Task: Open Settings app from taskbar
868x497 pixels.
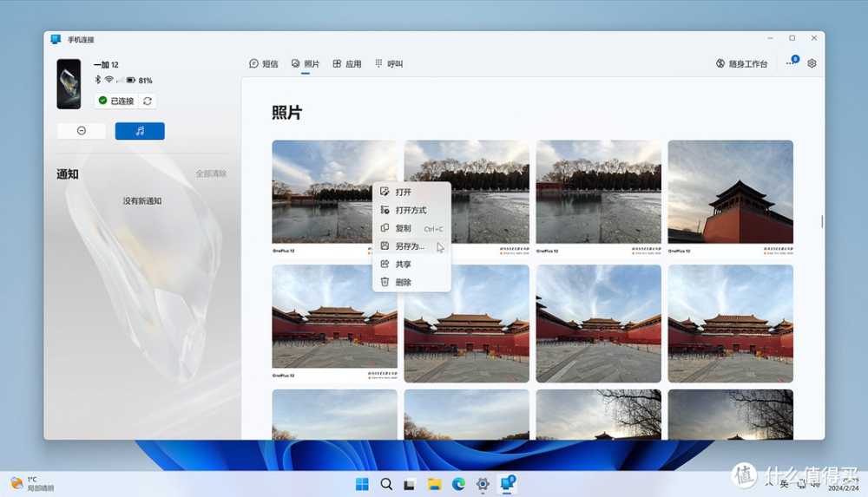Action: 483,484
